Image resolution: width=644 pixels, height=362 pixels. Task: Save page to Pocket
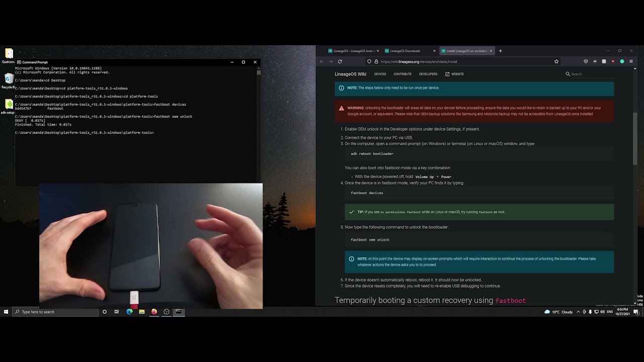[586, 61]
